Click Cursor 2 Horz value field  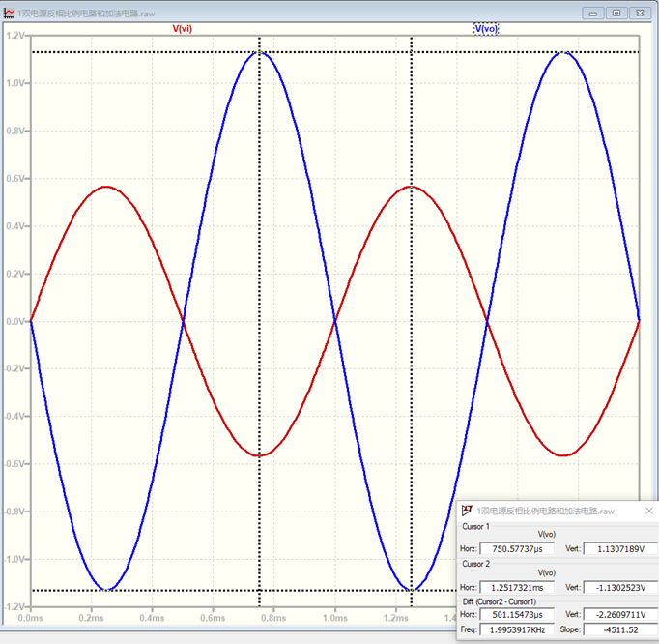(517, 587)
